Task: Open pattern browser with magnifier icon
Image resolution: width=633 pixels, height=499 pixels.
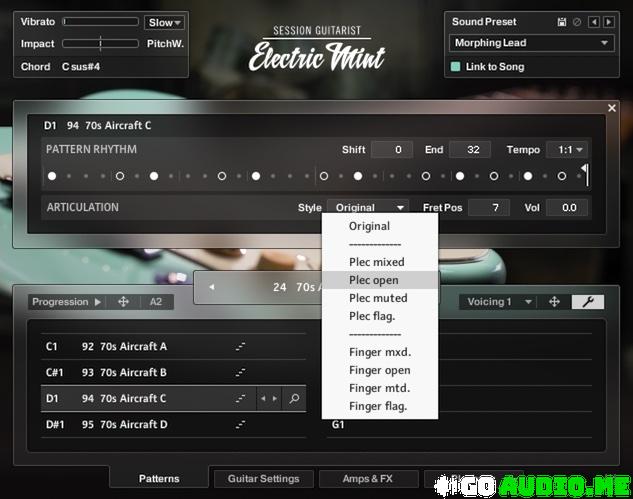Action: (294, 399)
